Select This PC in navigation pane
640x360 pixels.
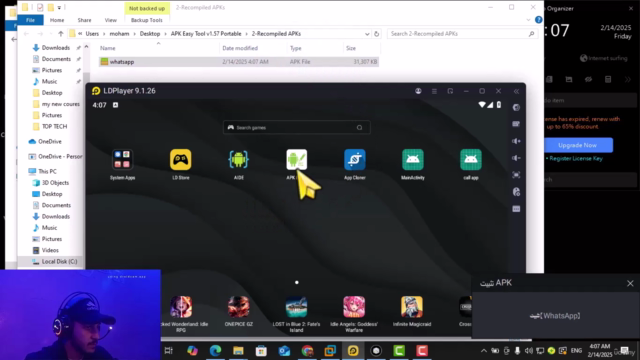tap(47, 171)
